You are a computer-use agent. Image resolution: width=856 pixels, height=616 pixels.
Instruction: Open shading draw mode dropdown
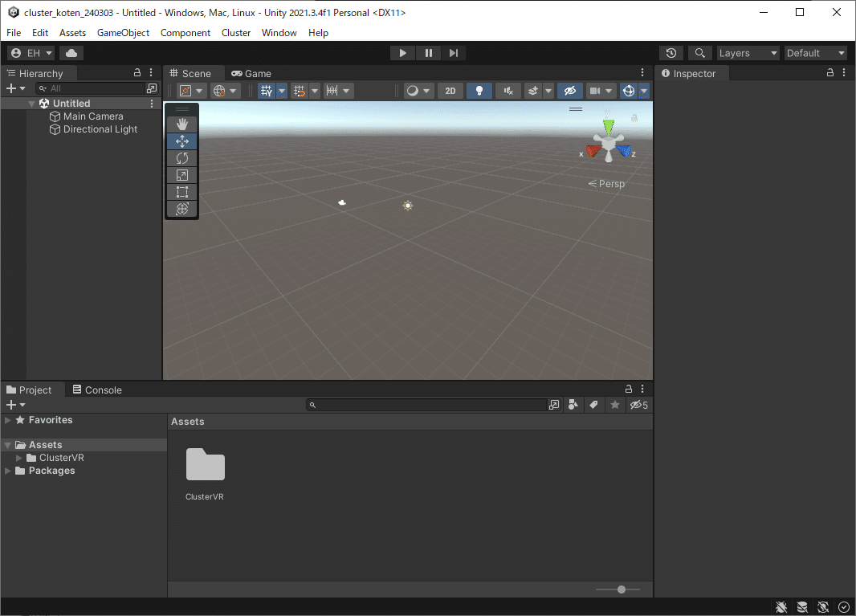[x=418, y=91]
